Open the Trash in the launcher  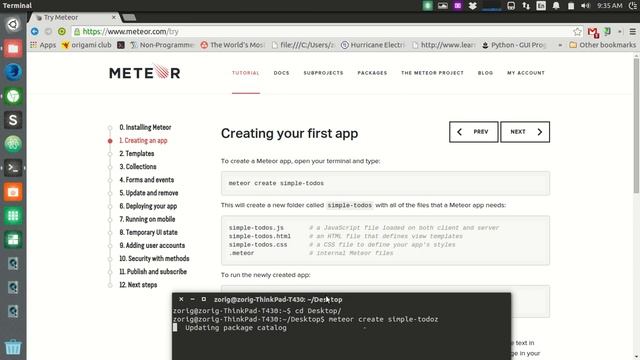tap(13, 347)
